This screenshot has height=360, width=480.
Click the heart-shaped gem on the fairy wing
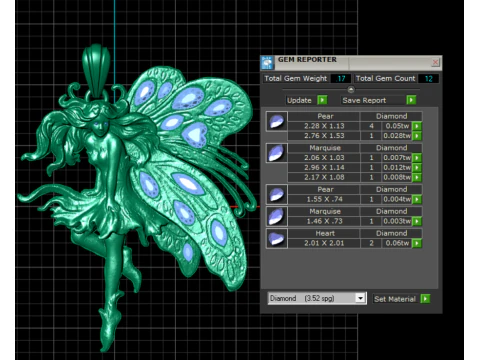(x=196, y=134)
